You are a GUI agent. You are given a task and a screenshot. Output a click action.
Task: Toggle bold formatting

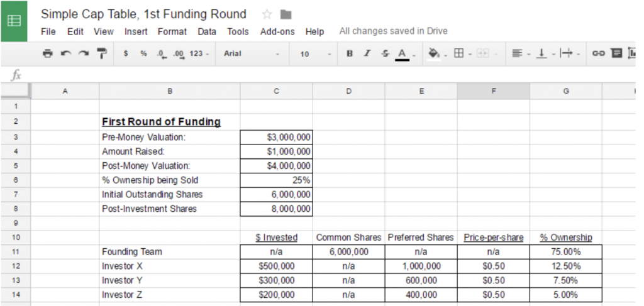coord(350,54)
